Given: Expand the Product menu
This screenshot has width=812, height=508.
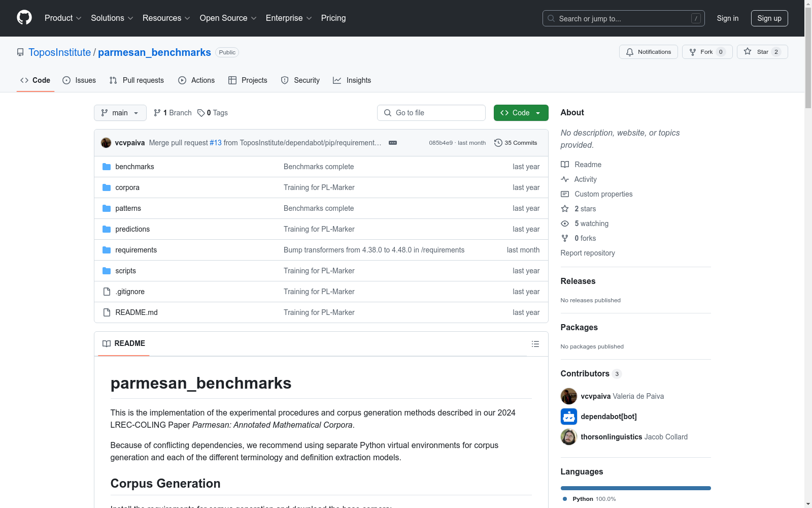Looking at the screenshot, I should [63, 18].
